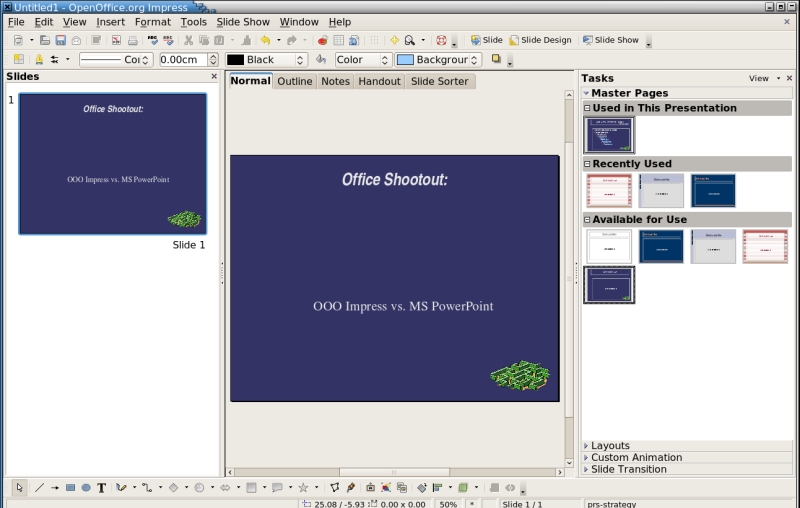Select the Symbol Shapes smiley tool
Image resolution: width=800 pixels, height=508 pixels.
pyautogui.click(x=199, y=488)
